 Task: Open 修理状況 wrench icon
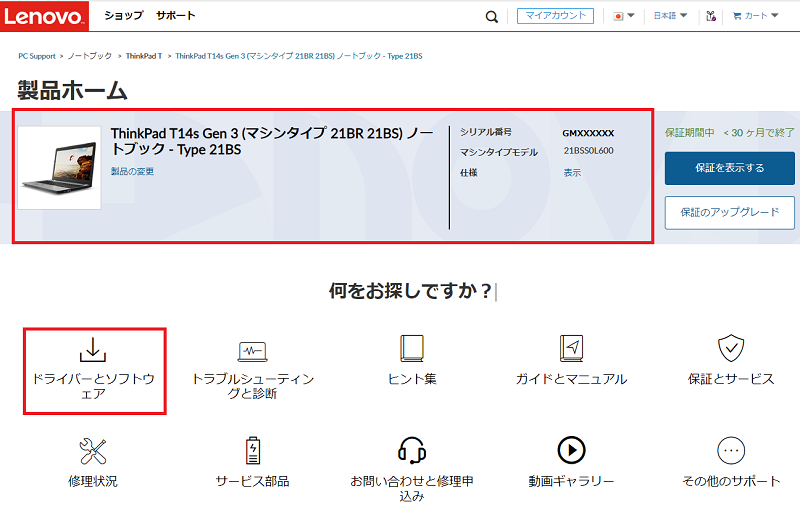point(93,451)
